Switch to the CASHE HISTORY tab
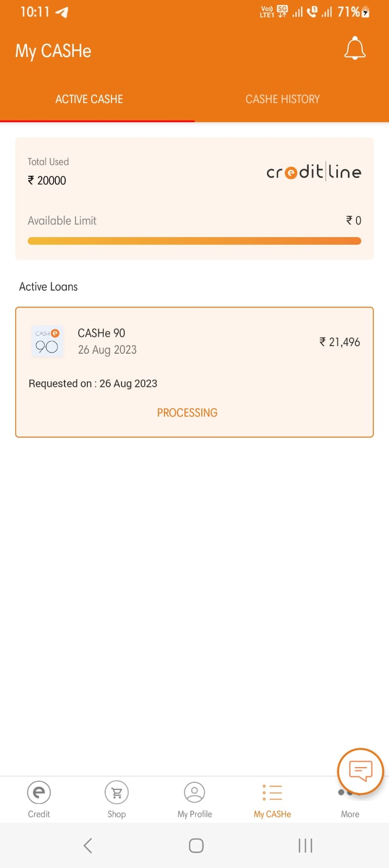This screenshot has width=389, height=868. pyautogui.click(x=283, y=99)
